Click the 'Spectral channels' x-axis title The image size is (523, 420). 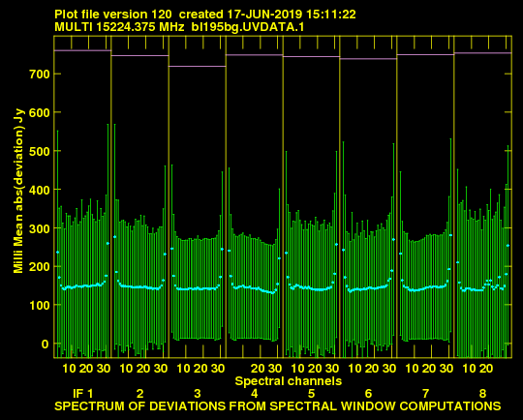[289, 381]
